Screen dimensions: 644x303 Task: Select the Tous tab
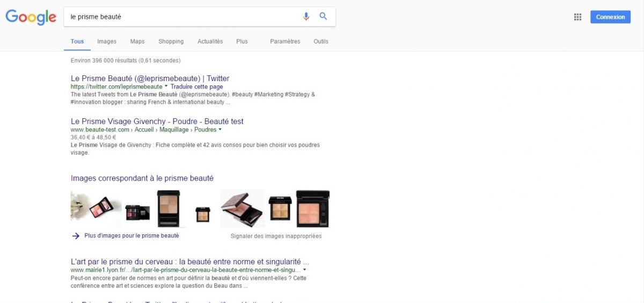coord(77,41)
